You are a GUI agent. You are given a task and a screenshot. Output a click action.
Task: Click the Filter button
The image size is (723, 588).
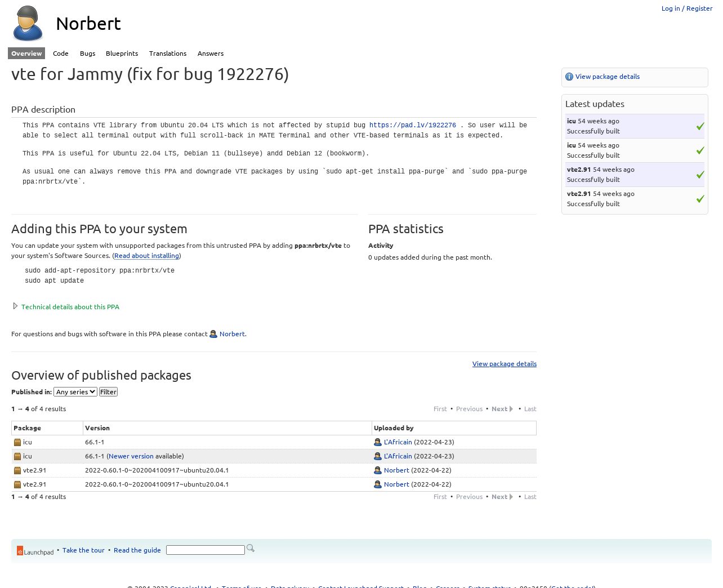pos(108,392)
